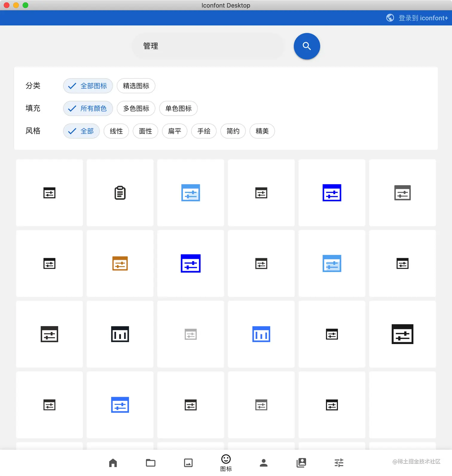Choose the 线性 style chip
Viewport: 452px width, 476px height.
116,131
